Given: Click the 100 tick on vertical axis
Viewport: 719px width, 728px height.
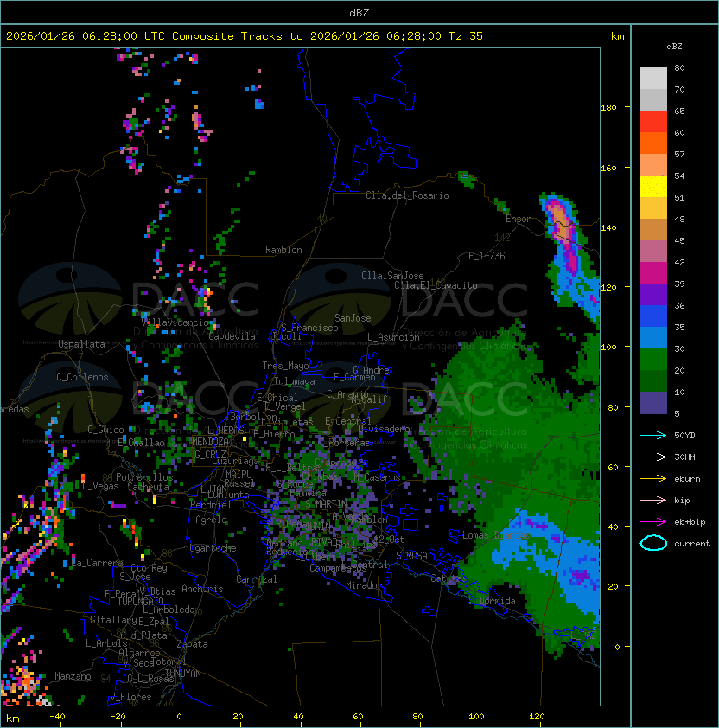Looking at the screenshot, I should [608, 347].
